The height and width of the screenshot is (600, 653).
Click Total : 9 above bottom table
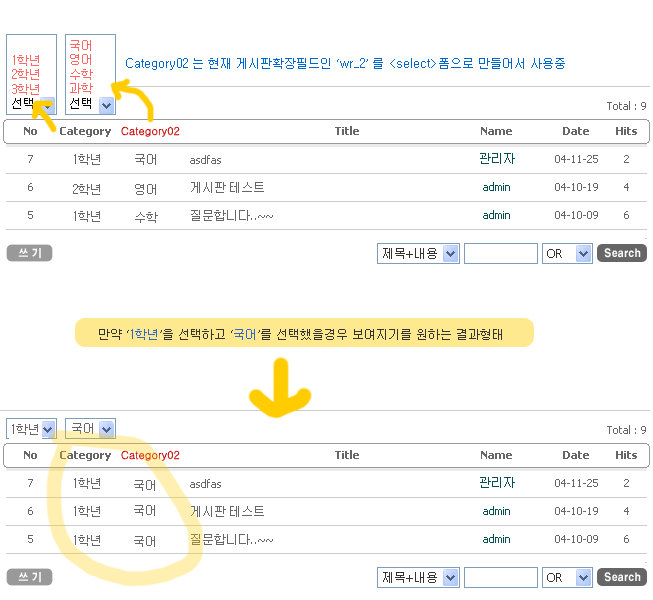click(x=626, y=430)
